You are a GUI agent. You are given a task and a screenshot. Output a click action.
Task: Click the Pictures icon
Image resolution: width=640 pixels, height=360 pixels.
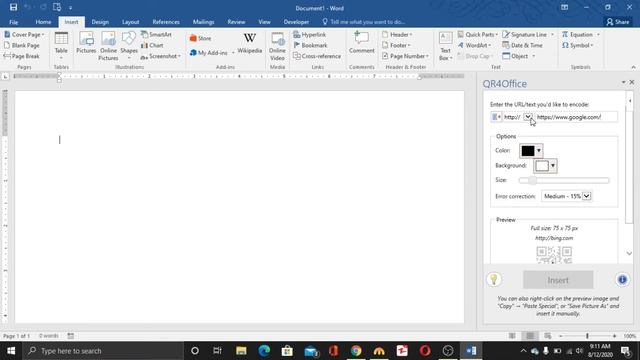pos(86,43)
